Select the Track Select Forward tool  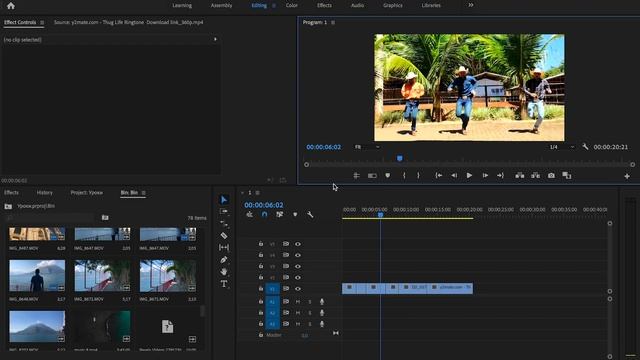pos(224,211)
